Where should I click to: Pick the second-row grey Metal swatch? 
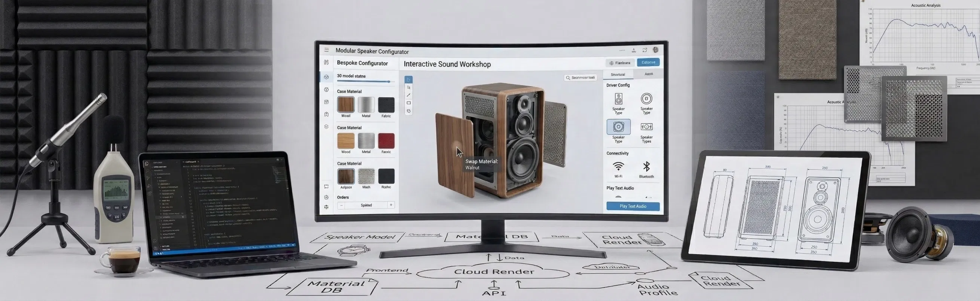366,141
